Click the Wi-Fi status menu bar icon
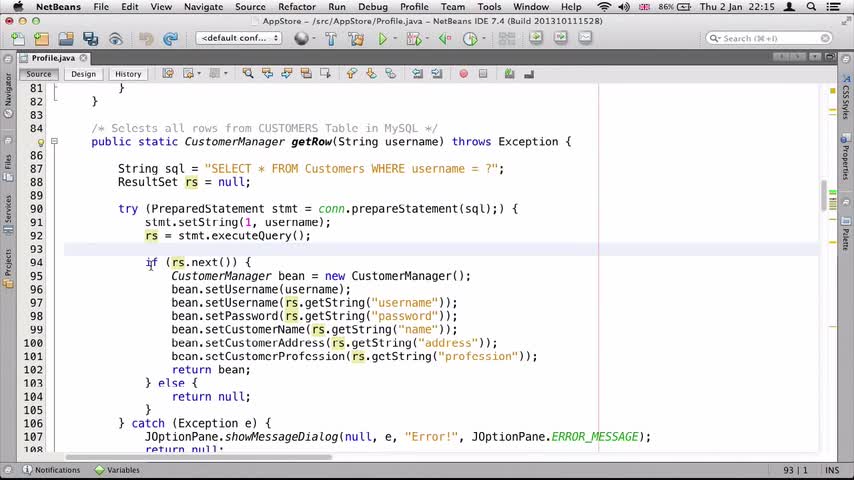854x480 pixels. click(x=603, y=7)
